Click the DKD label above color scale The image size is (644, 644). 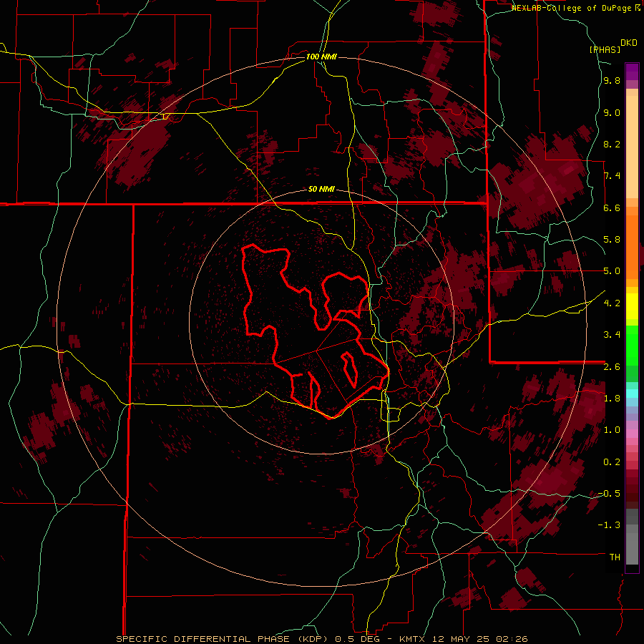pos(629,42)
